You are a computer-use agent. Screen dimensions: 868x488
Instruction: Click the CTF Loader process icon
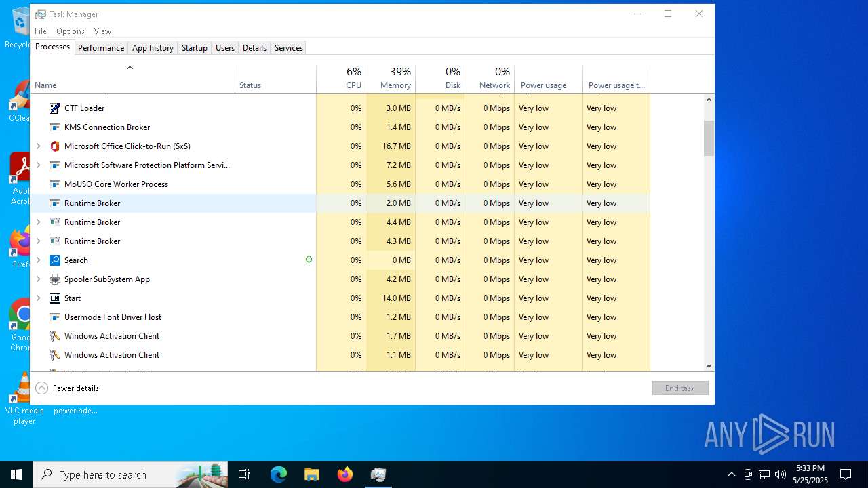pyautogui.click(x=55, y=108)
